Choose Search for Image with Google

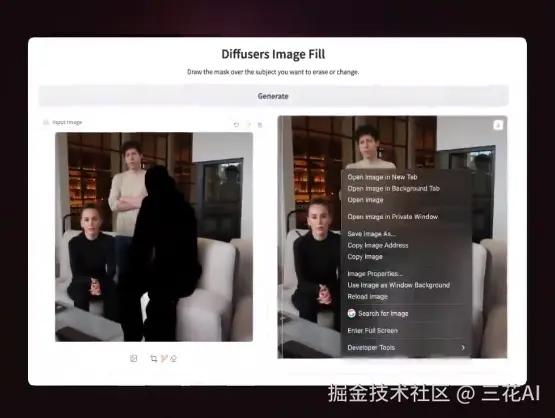pyautogui.click(x=383, y=314)
